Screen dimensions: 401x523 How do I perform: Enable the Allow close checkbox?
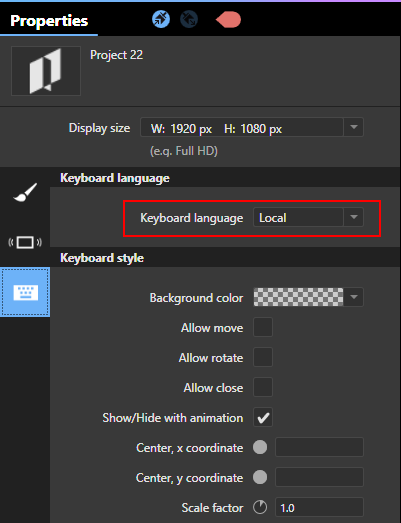coord(263,387)
